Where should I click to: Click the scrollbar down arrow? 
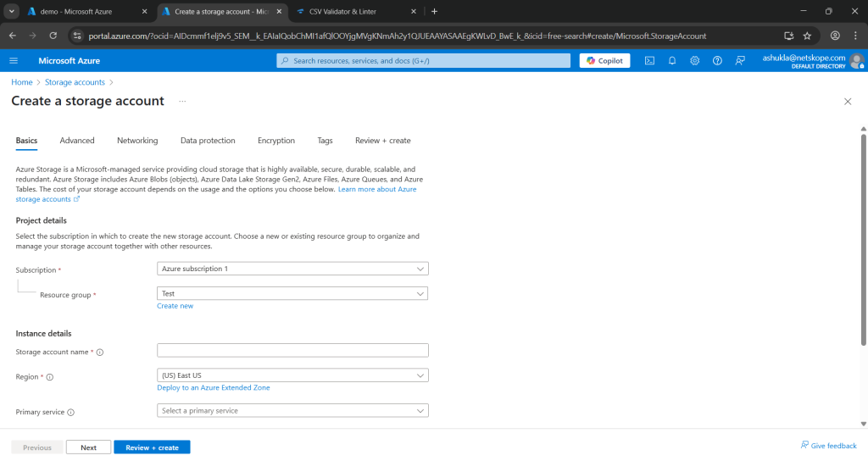[x=864, y=425]
